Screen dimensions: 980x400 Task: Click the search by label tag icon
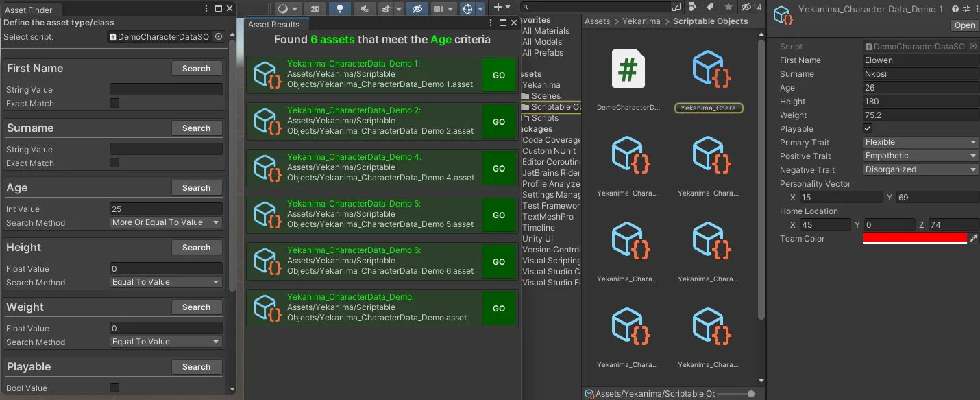click(x=710, y=7)
